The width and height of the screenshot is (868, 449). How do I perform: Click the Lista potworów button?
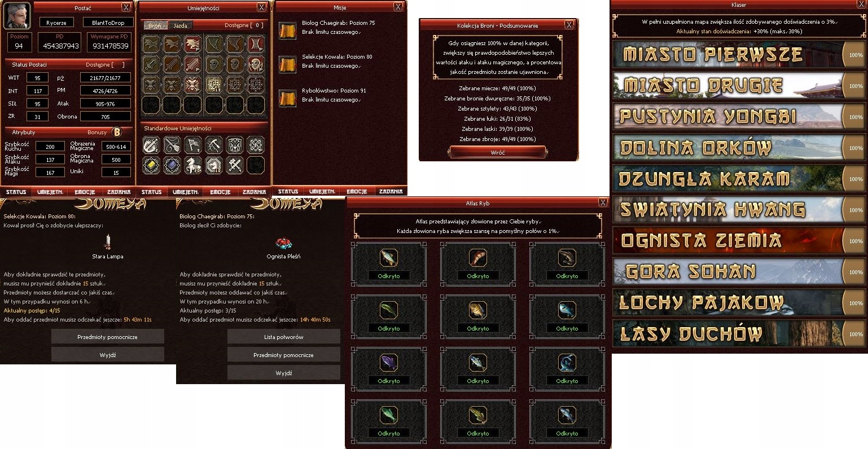pos(283,337)
